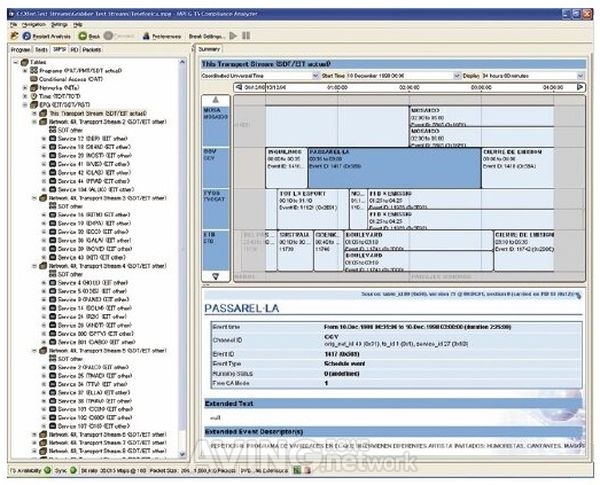Click the folder icon of Transport Stream 4
The width and height of the screenshot is (600, 485).
click(43, 266)
